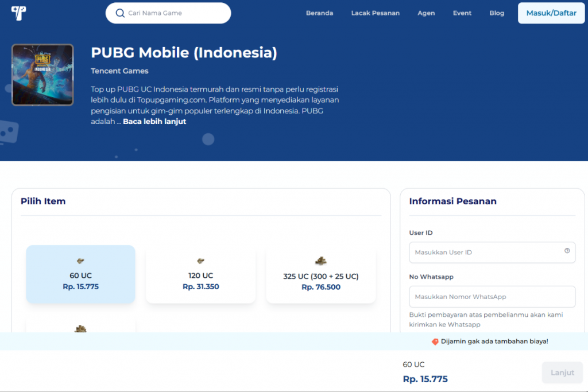Click the coin icon on the 60 UC card
588x392 pixels.
pyautogui.click(x=80, y=261)
